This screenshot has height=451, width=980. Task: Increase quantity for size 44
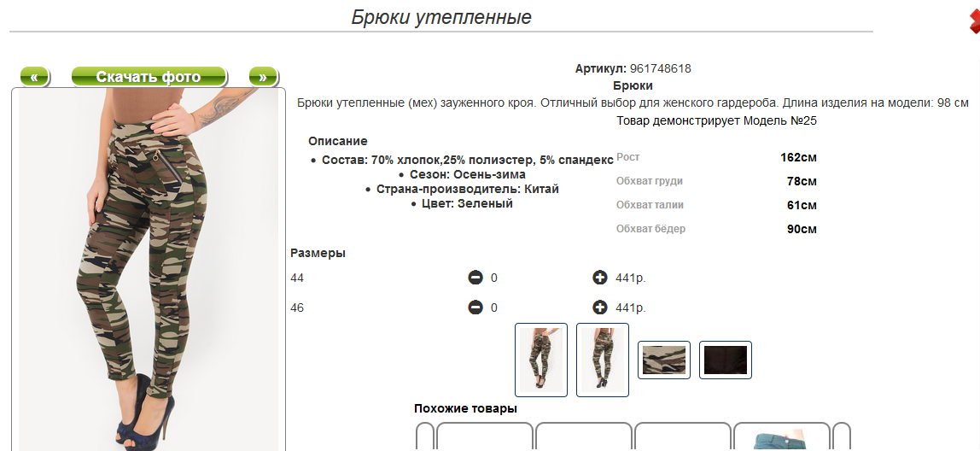click(600, 278)
